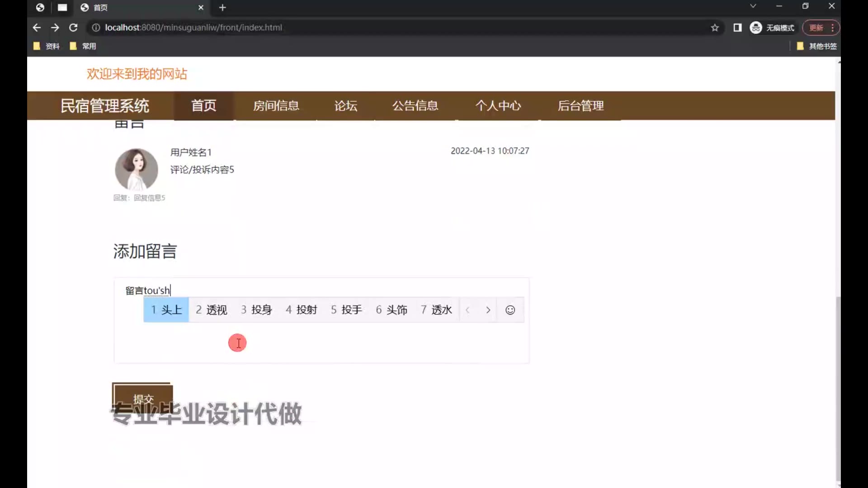868x488 pixels.
Task: Go to the next IME candidate page
Action: click(x=488, y=310)
